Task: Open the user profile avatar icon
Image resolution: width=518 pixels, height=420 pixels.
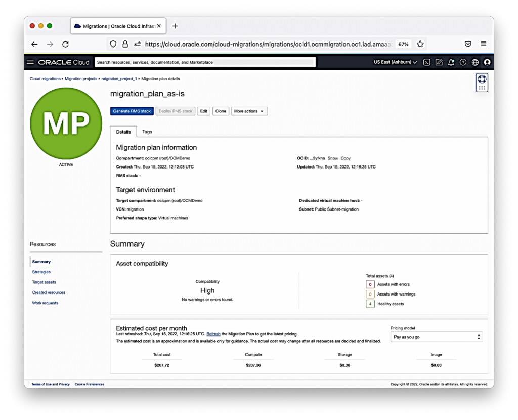Action: 486,62
